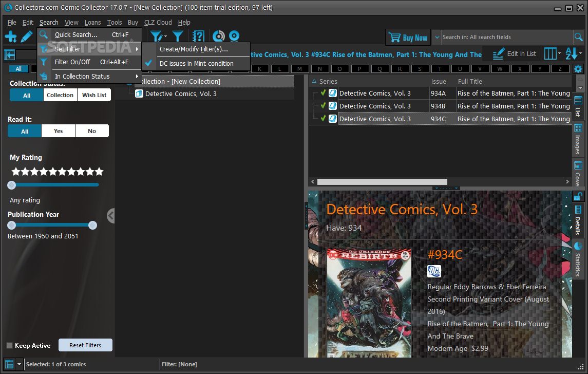
Task: Click the padlock icon on details panel
Action: tap(578, 197)
